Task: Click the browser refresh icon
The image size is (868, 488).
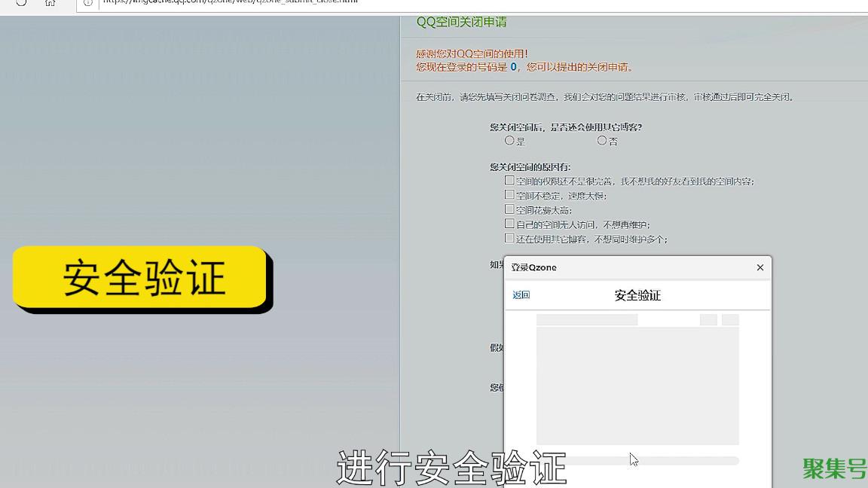Action: coord(21,2)
